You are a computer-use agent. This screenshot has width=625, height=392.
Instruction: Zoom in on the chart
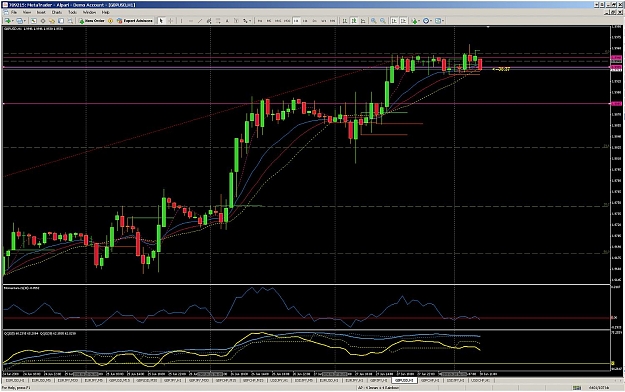[x=373, y=21]
